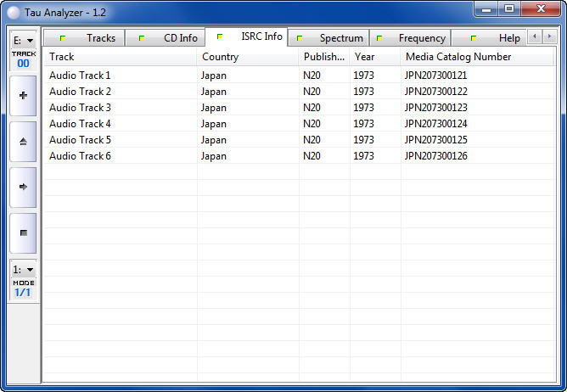Image resolution: width=567 pixels, height=392 pixels.
Task: Open the CD Info tab
Action: click(169, 38)
